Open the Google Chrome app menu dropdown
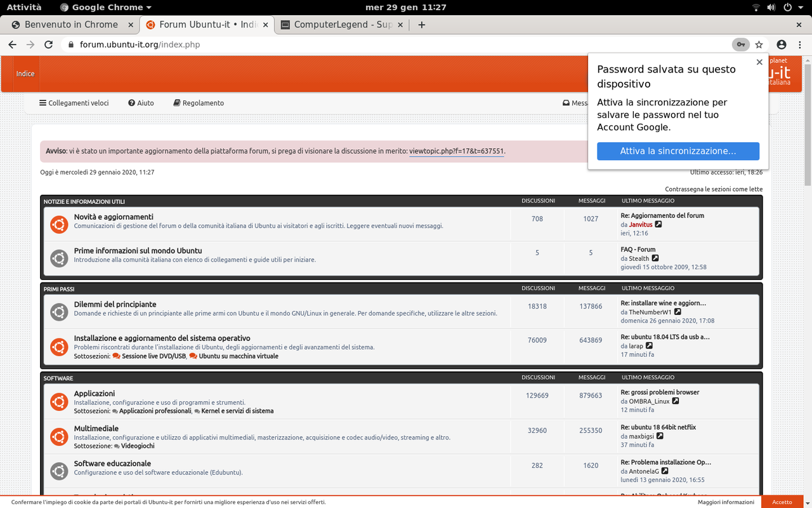 click(x=106, y=8)
